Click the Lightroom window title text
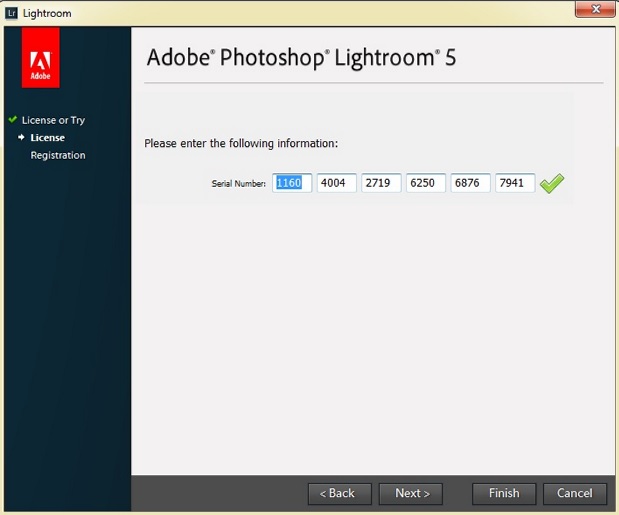619x515 pixels. 47,13
